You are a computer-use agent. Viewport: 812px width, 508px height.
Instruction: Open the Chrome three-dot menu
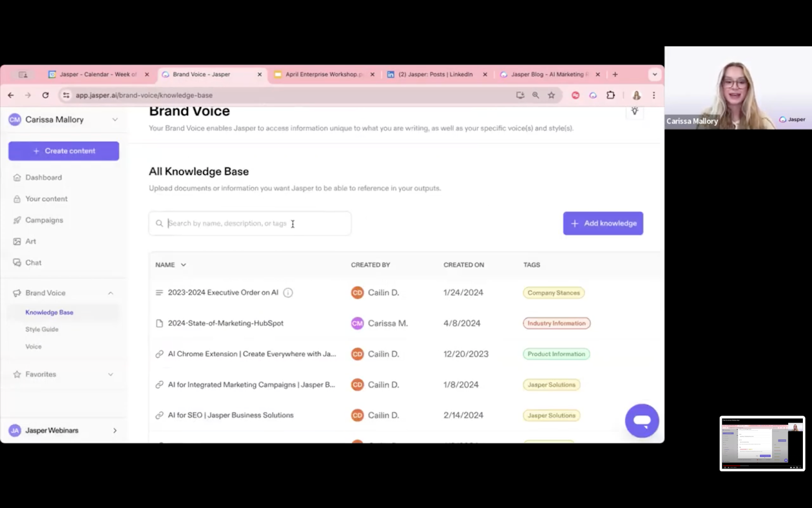[x=654, y=95]
